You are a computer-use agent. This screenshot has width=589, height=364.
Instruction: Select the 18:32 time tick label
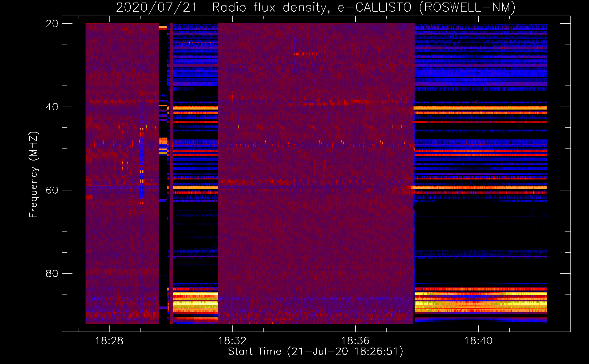[x=232, y=341]
